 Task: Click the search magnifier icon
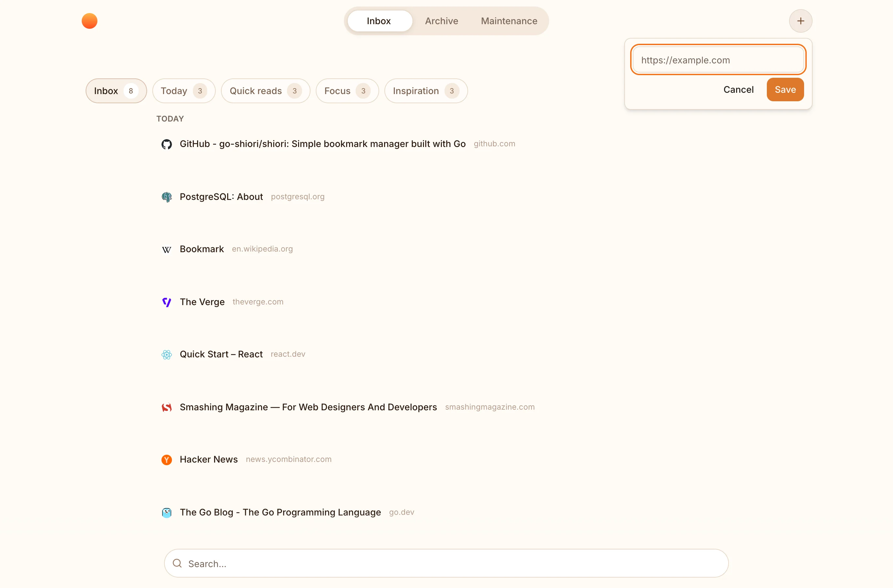tap(177, 563)
